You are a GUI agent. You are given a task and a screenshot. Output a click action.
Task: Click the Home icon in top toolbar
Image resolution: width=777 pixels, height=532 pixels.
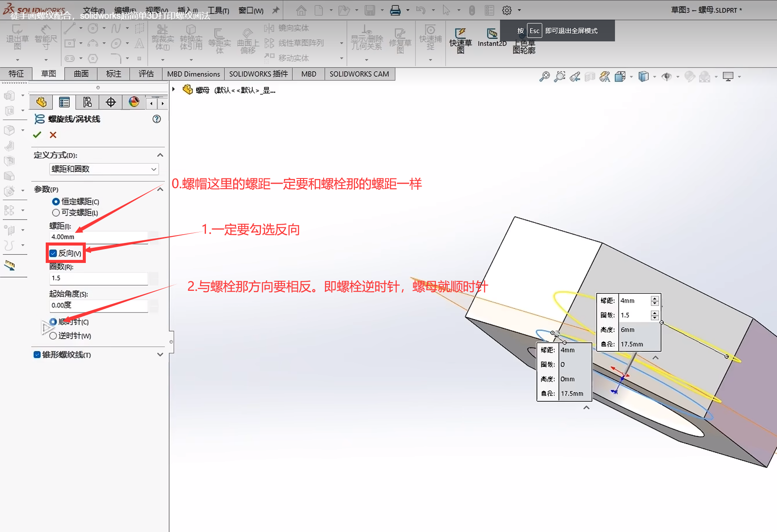pos(301,10)
